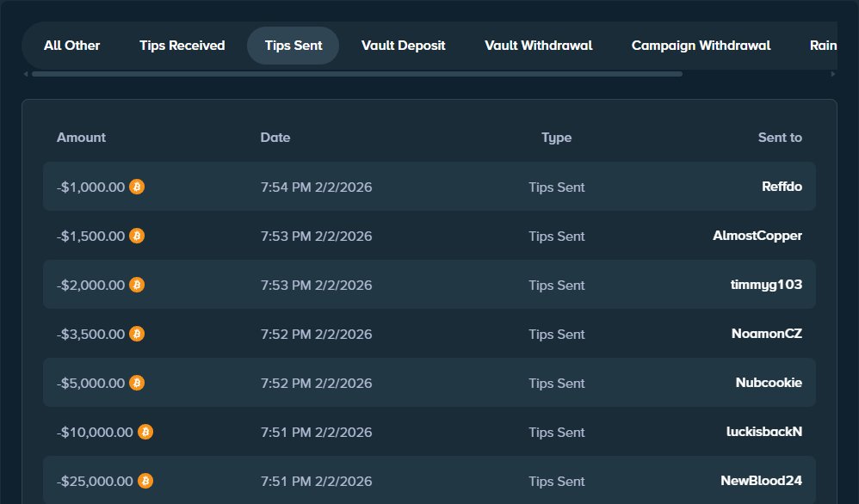Image resolution: width=859 pixels, height=504 pixels.
Task: Click the Type column header
Action: (x=557, y=138)
